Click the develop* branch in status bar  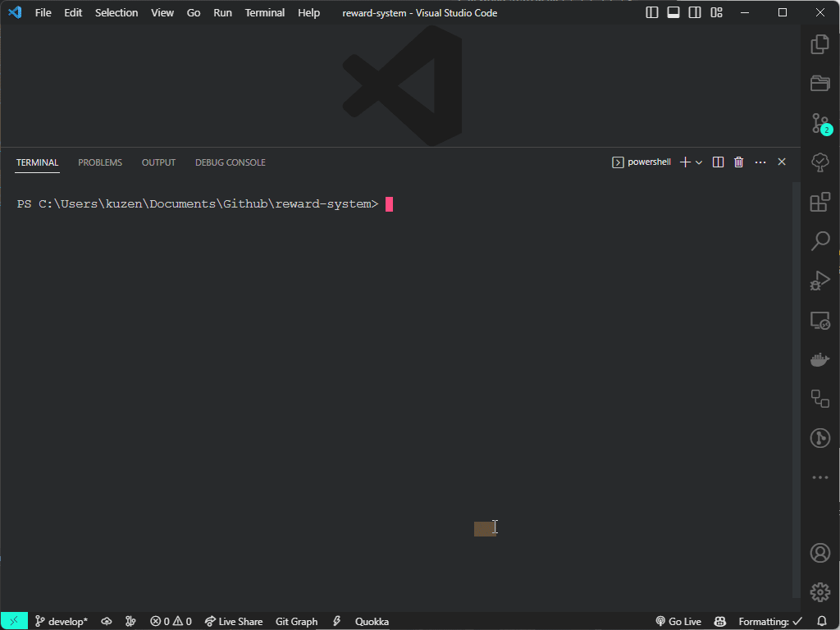tap(61, 622)
